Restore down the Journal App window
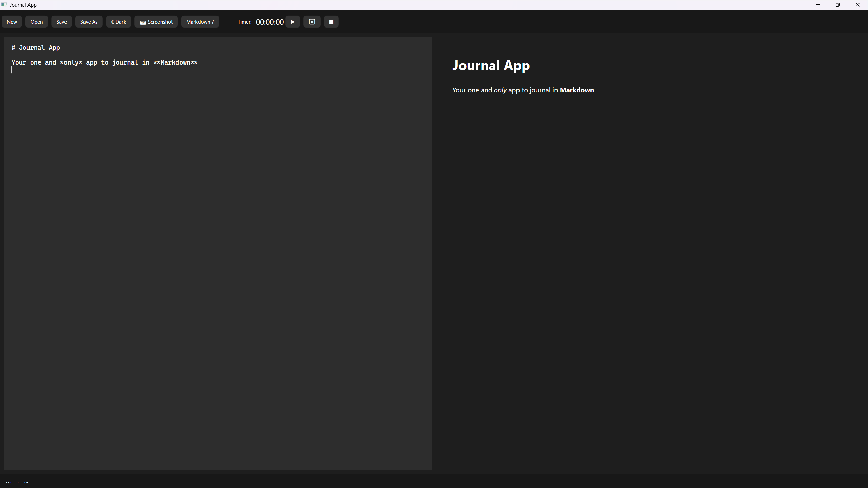 click(x=838, y=5)
